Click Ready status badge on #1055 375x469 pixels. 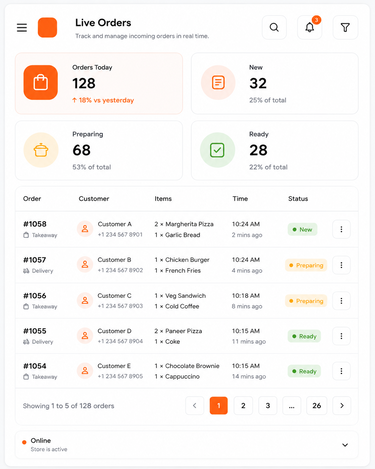click(x=304, y=336)
